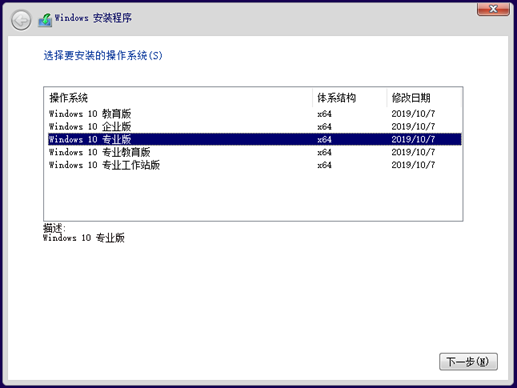Image resolution: width=517 pixels, height=388 pixels.
Task: Click the back arrow button
Action: click(21, 20)
